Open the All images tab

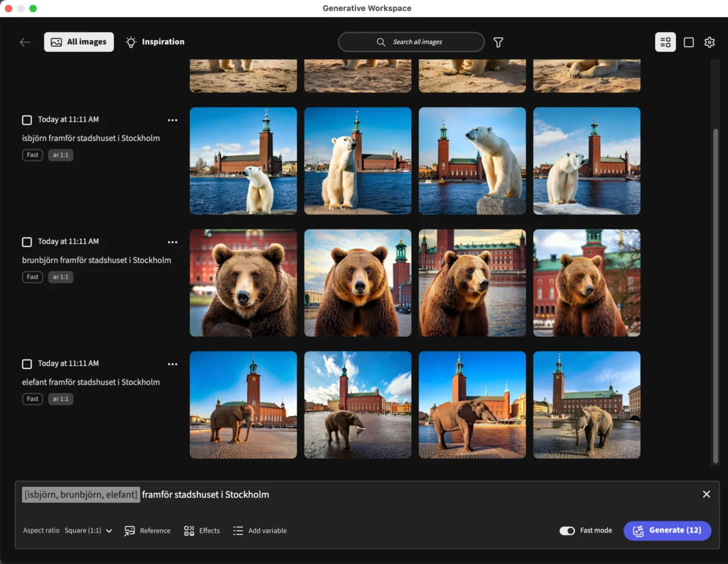(79, 42)
